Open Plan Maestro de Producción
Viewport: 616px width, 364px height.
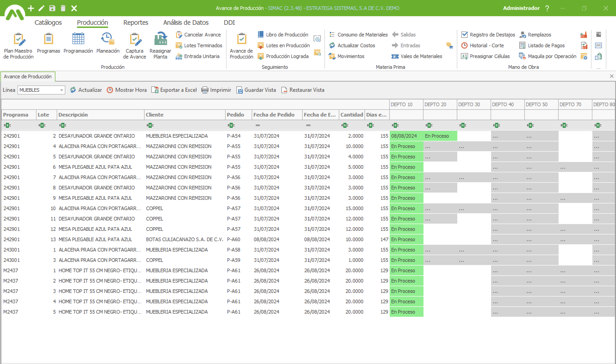[x=18, y=46]
